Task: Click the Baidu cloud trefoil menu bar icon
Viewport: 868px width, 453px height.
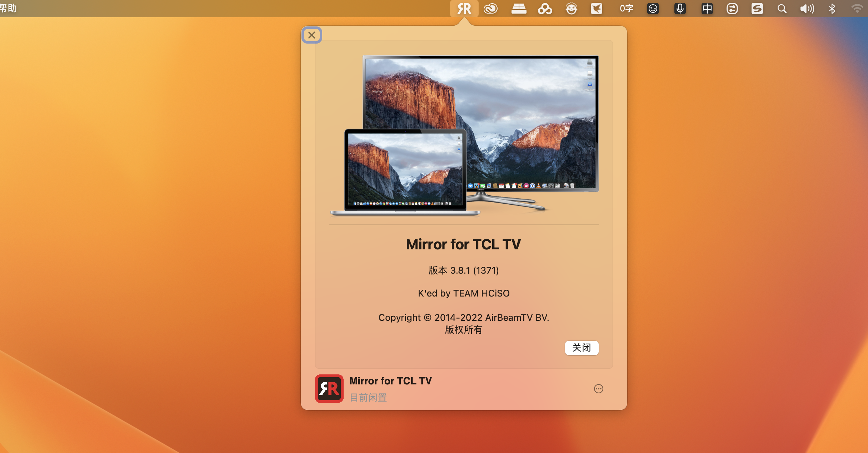Action: click(x=545, y=9)
